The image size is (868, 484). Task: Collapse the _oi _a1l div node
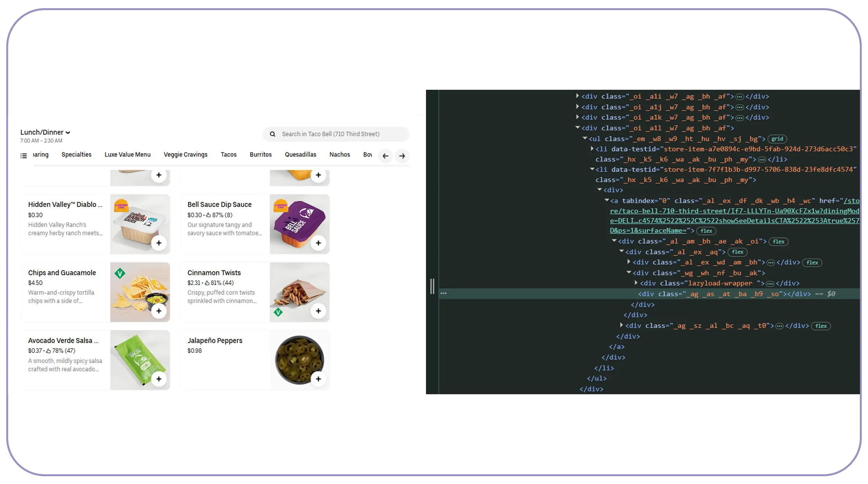[x=577, y=127]
